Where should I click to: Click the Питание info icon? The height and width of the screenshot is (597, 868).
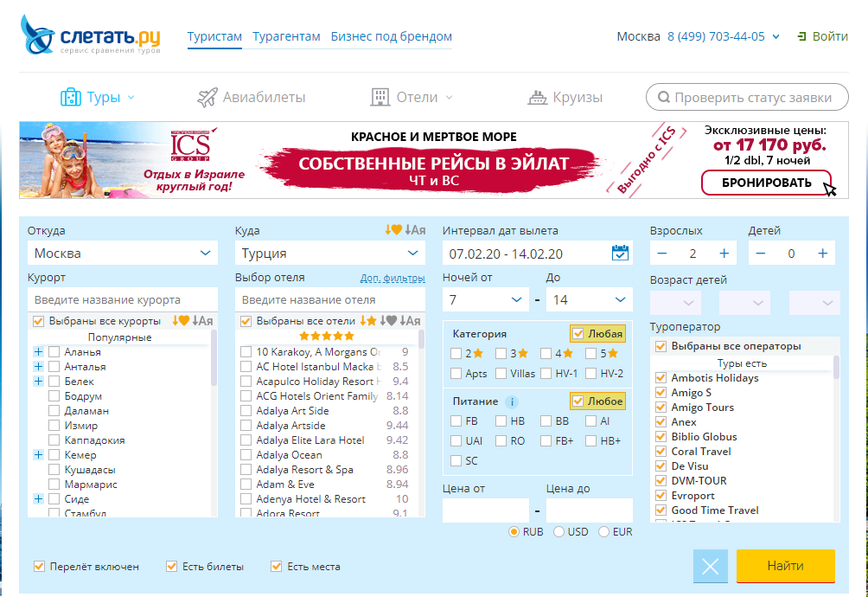(512, 401)
